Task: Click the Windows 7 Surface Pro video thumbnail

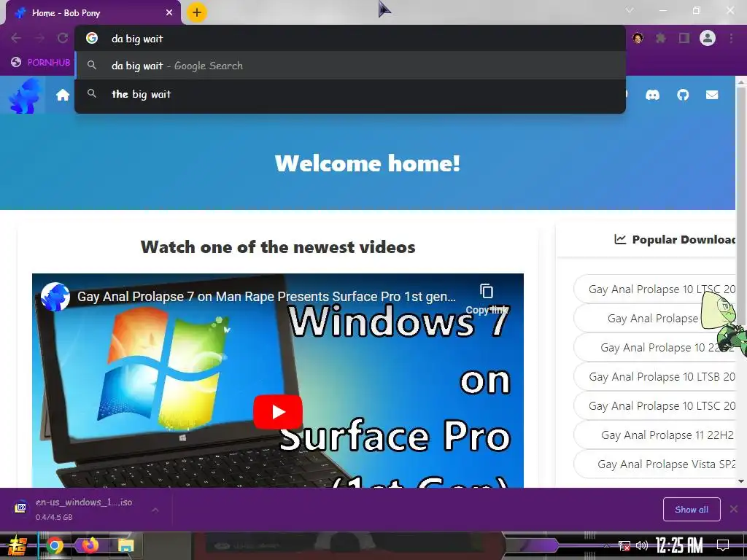Action: [x=278, y=380]
